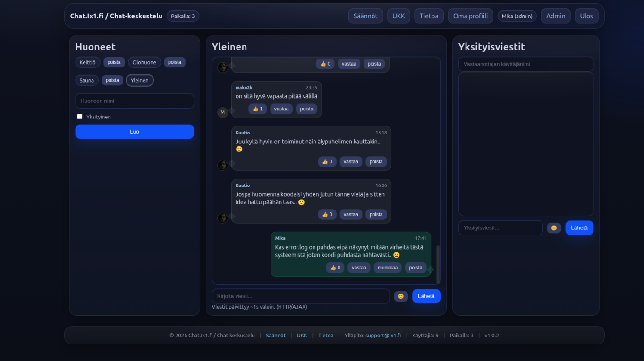Give thumbs-up to mako2k's message
This screenshot has height=361, width=644.
click(x=257, y=109)
